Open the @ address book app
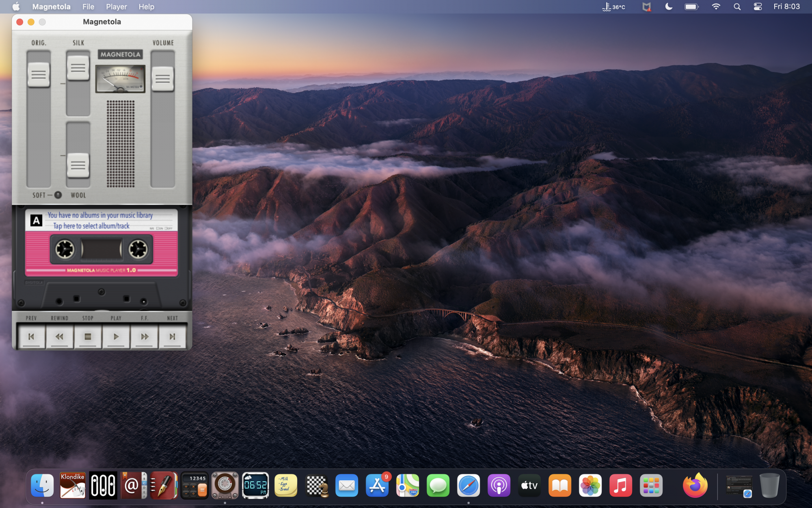The height and width of the screenshot is (508, 812). click(x=134, y=485)
